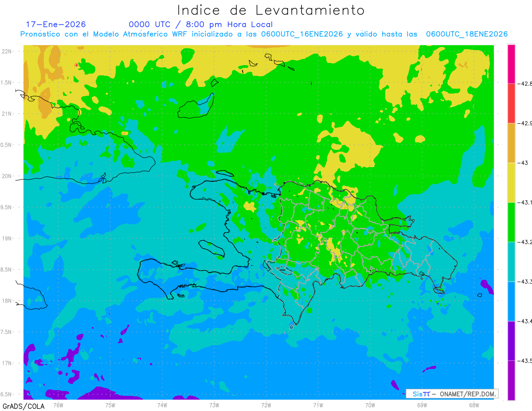The height and width of the screenshot is (411, 532).
Task: Click the 22N latitude axis label
Action: 8,51
